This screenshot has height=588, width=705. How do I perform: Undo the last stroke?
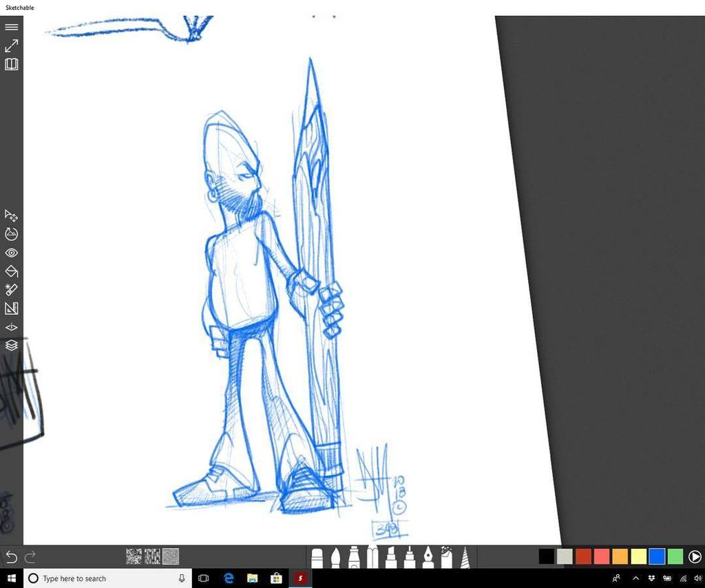pos(11,558)
